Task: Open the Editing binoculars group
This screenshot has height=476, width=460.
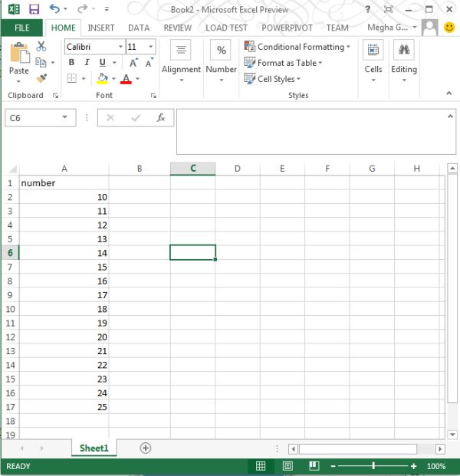Action: pyautogui.click(x=404, y=50)
